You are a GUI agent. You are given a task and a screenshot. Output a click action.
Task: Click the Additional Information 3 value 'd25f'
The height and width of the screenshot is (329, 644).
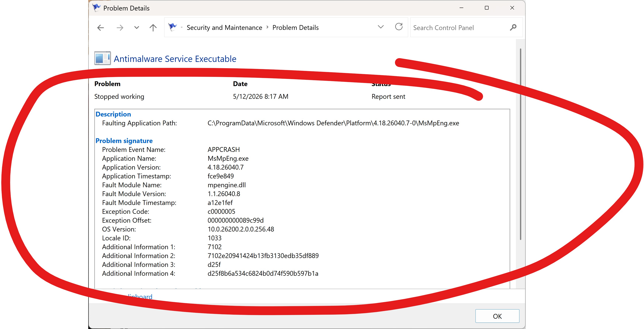pos(214,265)
